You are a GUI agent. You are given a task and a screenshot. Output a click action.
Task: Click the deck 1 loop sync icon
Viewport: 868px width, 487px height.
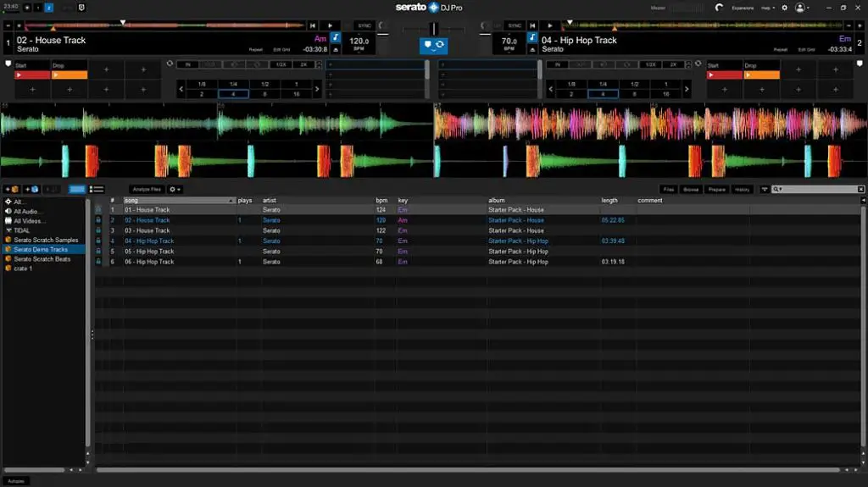(170, 64)
